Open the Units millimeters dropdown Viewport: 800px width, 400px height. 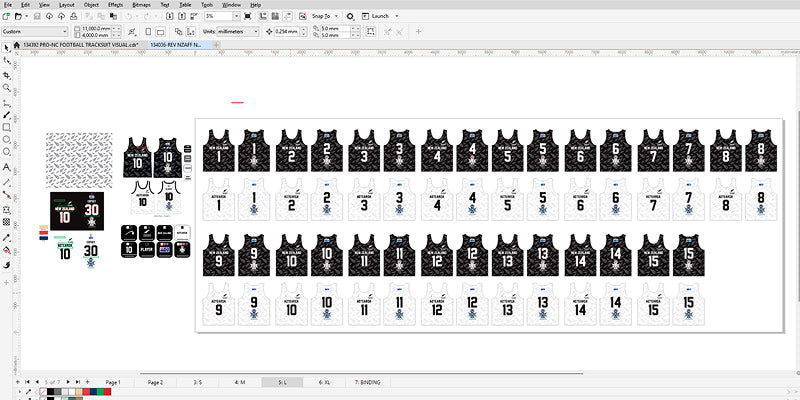(x=238, y=32)
